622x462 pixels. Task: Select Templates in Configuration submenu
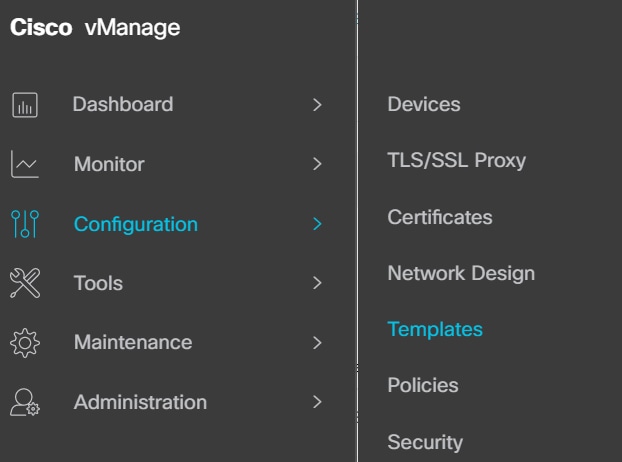click(x=435, y=330)
